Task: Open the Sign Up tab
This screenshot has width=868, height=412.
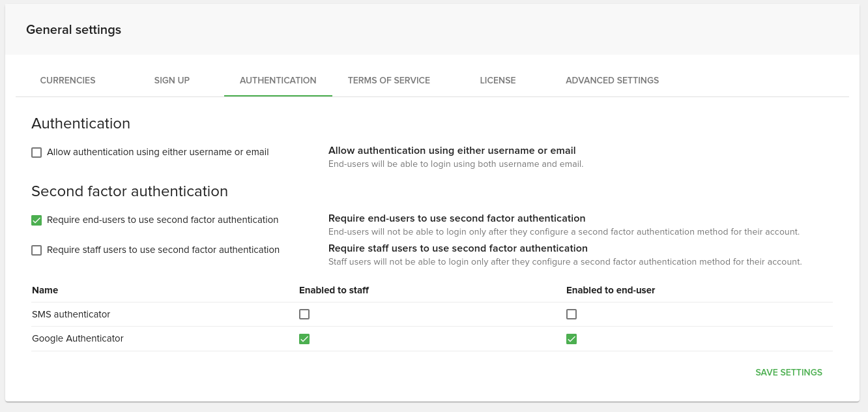Action: tap(172, 80)
